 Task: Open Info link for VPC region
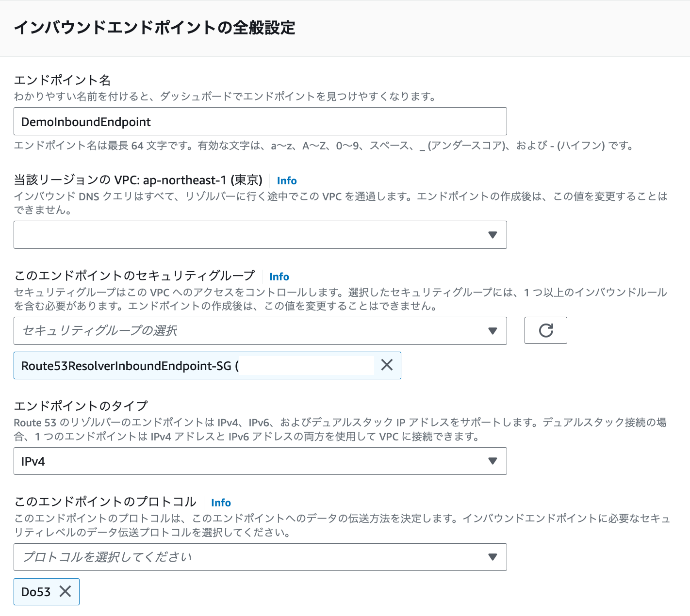(x=287, y=180)
